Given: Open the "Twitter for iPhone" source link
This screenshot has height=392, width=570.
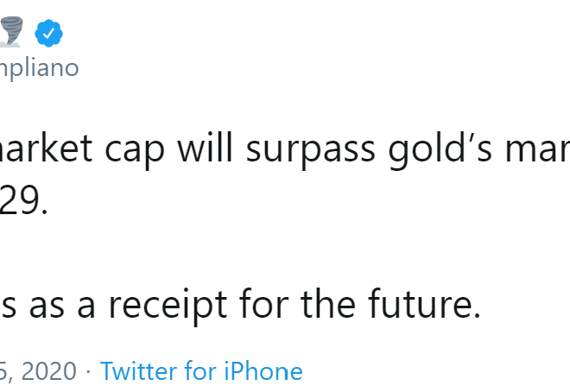Looking at the screenshot, I should pos(201,371).
